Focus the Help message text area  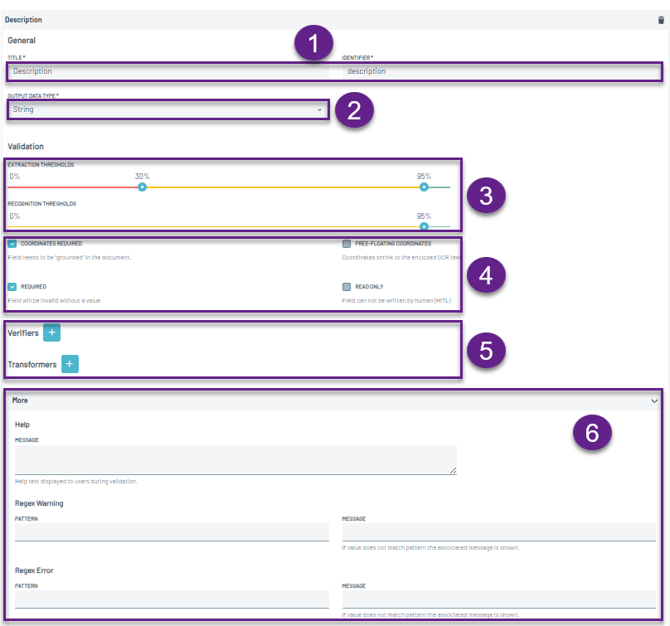[235, 459]
